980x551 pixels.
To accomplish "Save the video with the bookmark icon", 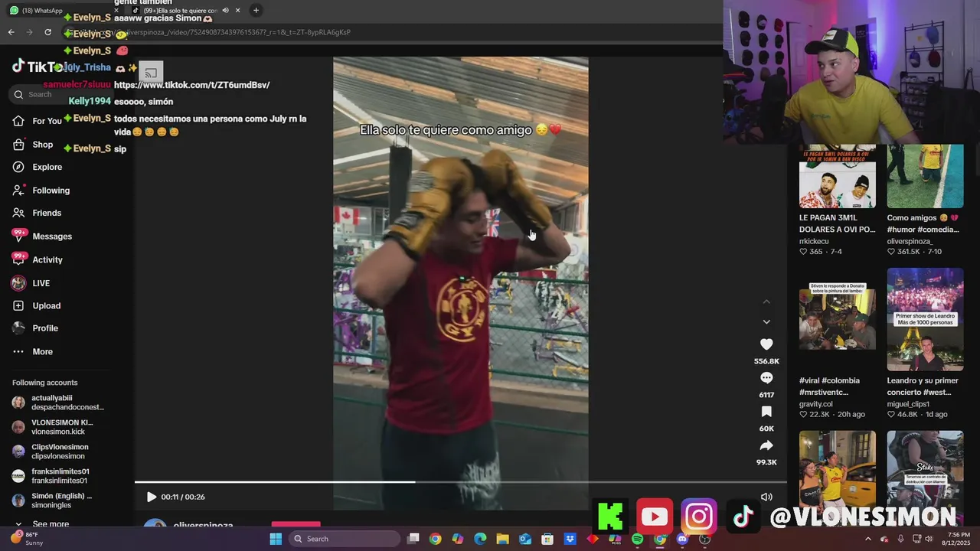I will tap(766, 412).
